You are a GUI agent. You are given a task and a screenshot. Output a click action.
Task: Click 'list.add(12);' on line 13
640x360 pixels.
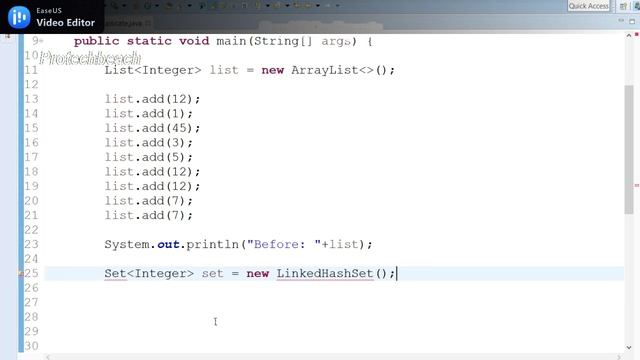(x=152, y=99)
